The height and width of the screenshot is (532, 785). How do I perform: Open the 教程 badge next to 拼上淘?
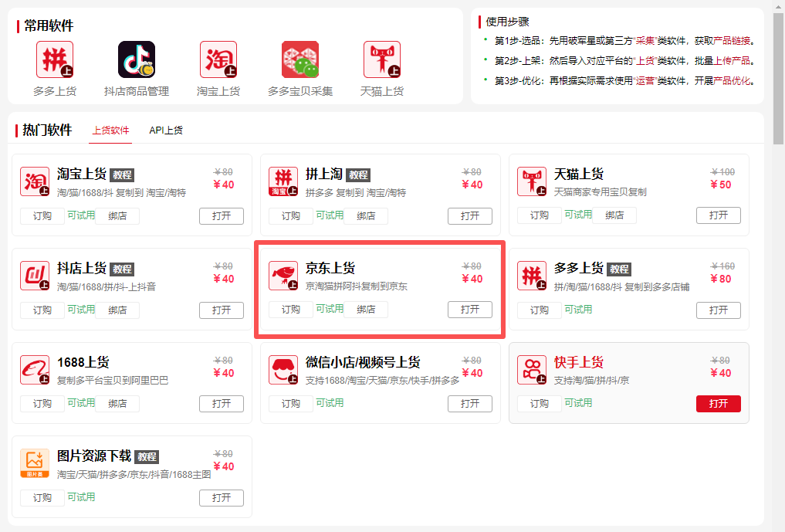click(358, 175)
